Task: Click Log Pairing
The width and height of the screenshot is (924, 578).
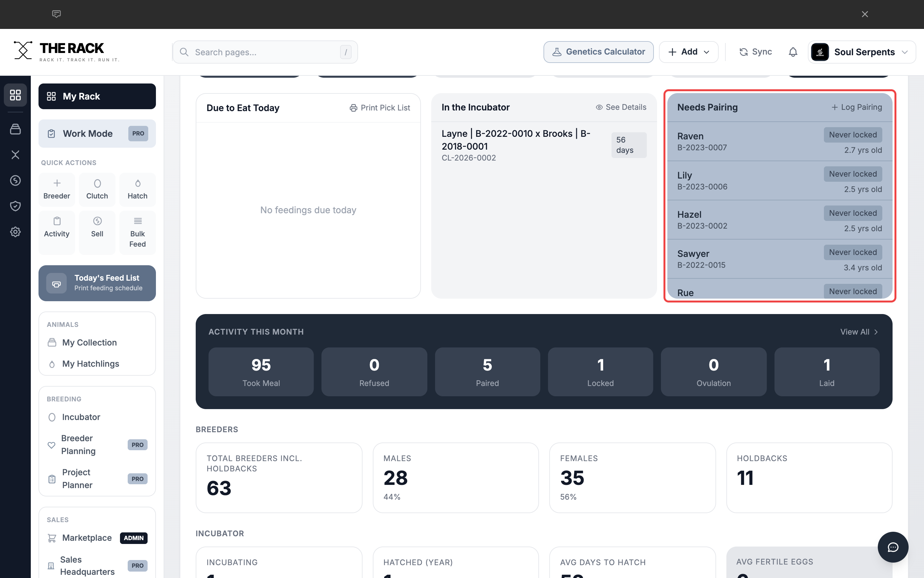Action: [856, 108]
